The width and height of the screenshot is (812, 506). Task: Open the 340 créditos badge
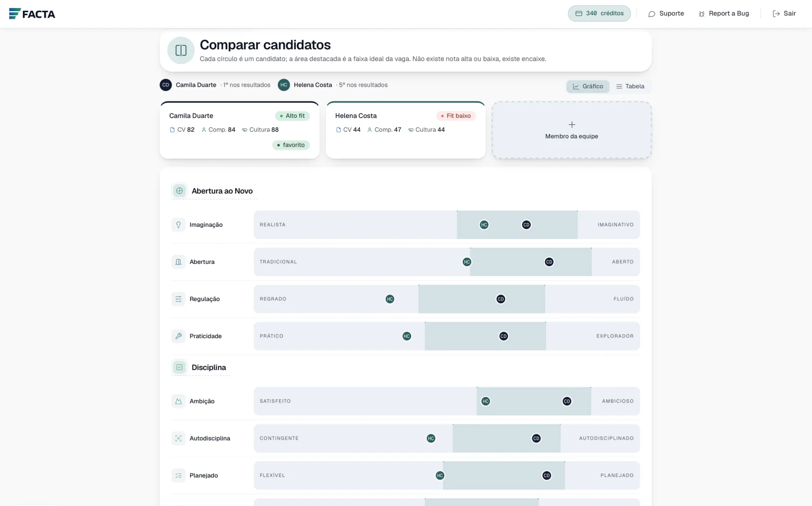(599, 14)
